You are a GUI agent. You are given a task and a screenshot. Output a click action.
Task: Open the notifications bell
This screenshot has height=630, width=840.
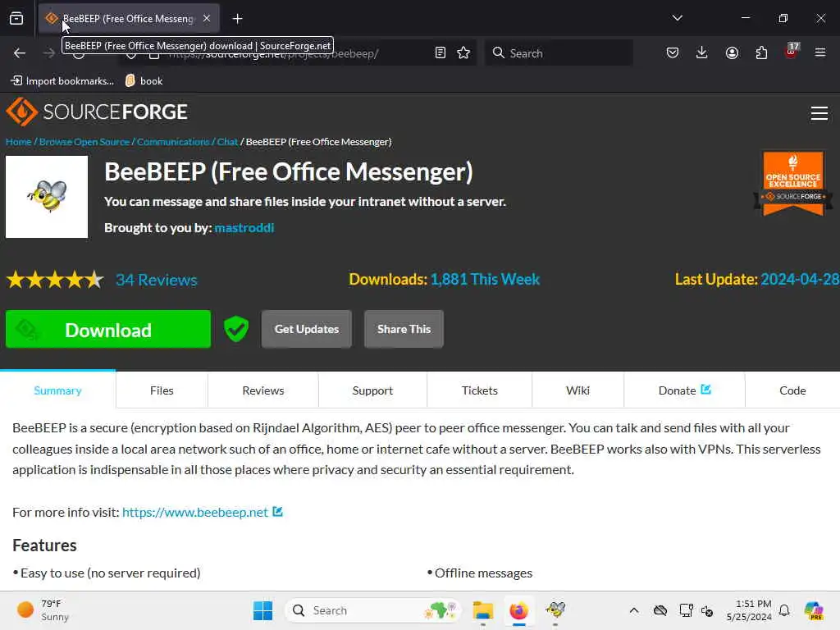point(784,610)
